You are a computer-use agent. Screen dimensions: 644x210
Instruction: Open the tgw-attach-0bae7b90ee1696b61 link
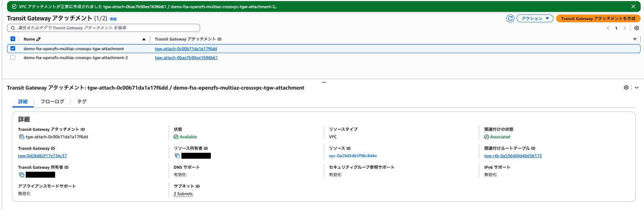(186, 58)
